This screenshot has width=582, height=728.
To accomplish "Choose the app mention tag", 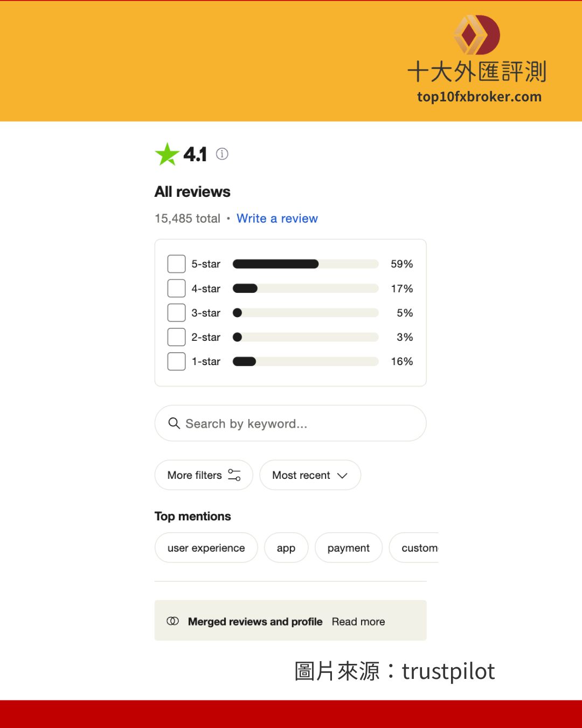I will 286,548.
